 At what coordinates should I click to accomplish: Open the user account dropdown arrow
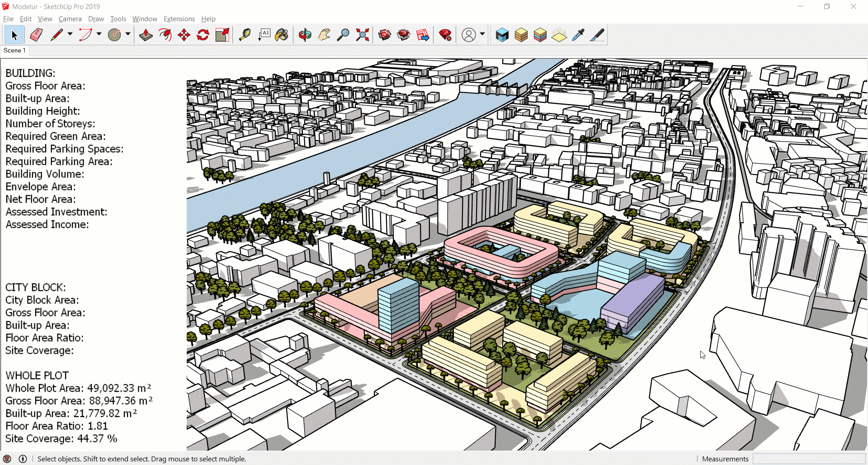[482, 34]
